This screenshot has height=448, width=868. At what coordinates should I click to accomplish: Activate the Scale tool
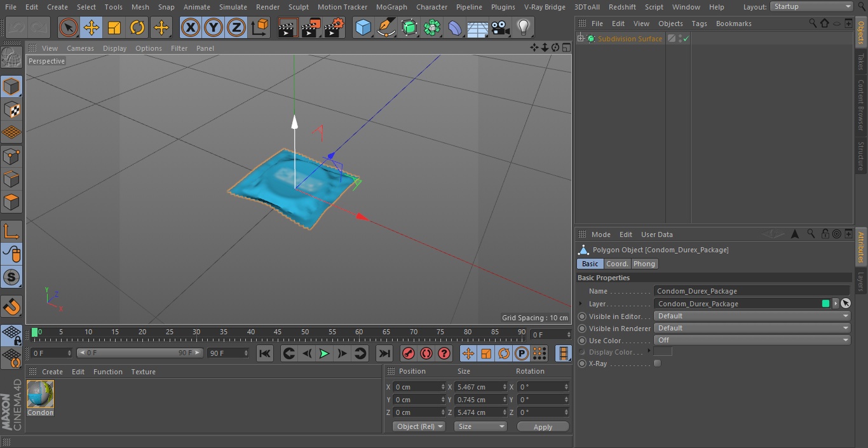coord(114,27)
